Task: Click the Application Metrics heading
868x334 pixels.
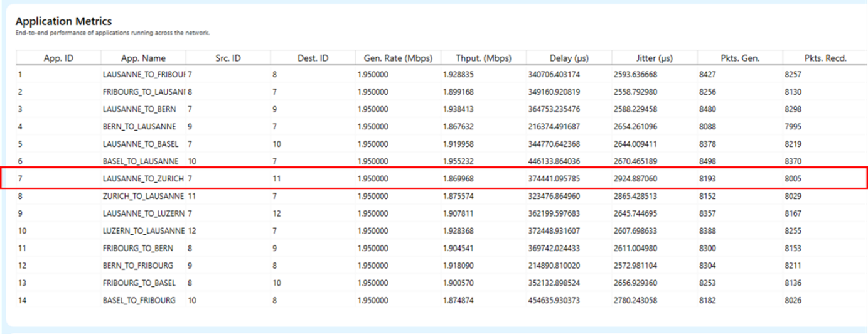Action: 63,22
